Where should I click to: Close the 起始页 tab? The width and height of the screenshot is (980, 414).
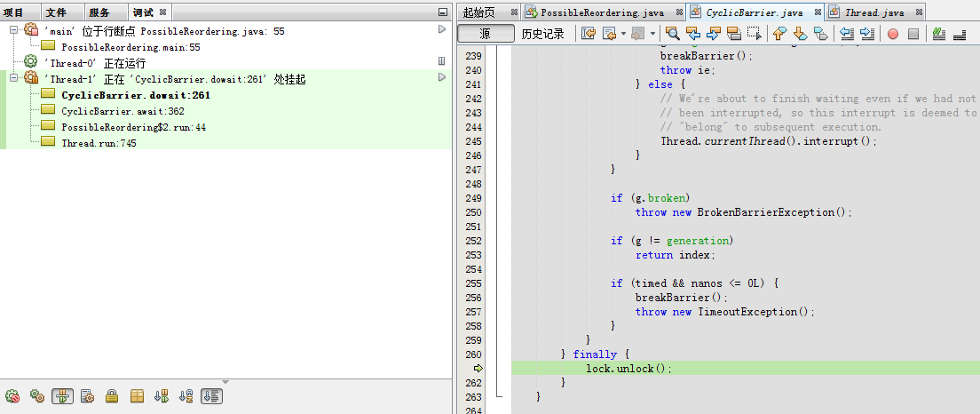click(x=514, y=12)
